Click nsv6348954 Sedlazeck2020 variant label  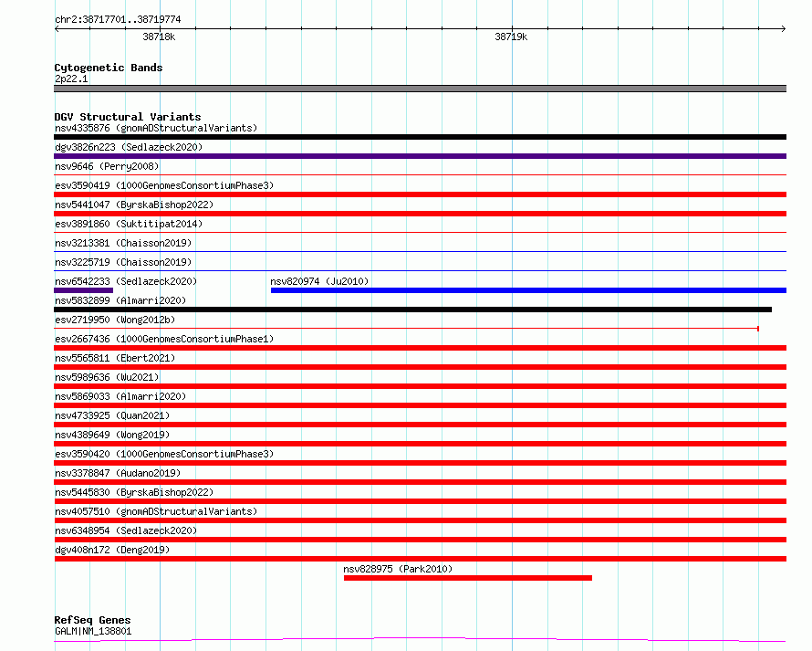coord(126,530)
